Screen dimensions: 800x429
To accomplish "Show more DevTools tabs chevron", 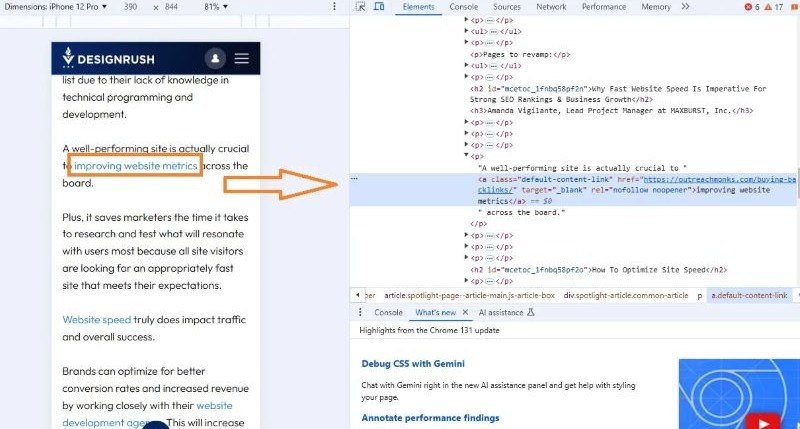I will coord(687,7).
